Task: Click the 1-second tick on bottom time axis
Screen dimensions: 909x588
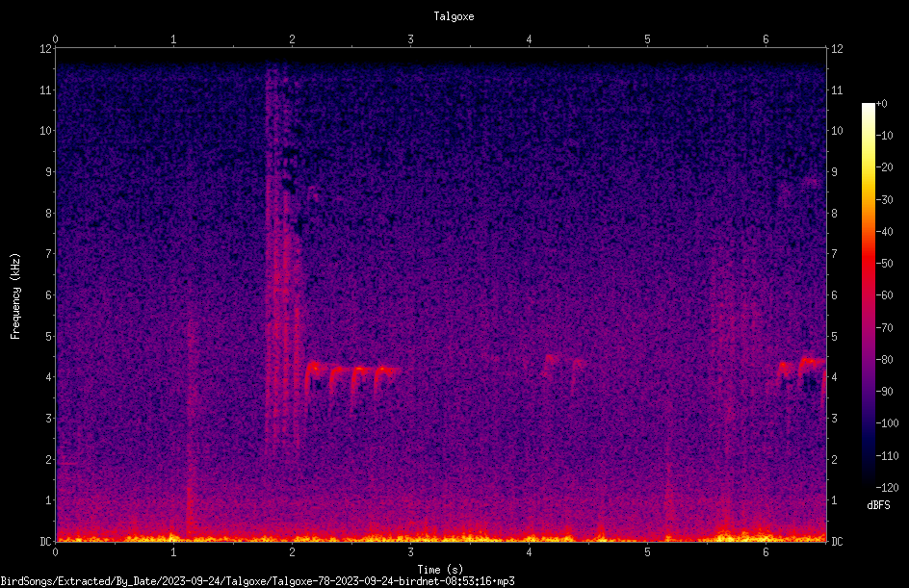Action: [x=173, y=552]
